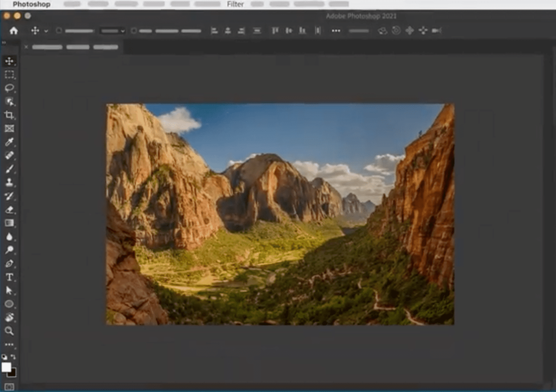Select the Brush tool
556x392 pixels.
[9, 169]
